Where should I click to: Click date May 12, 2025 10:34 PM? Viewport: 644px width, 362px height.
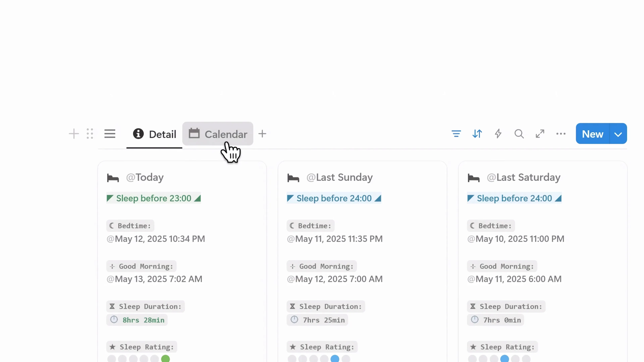tap(156, 239)
